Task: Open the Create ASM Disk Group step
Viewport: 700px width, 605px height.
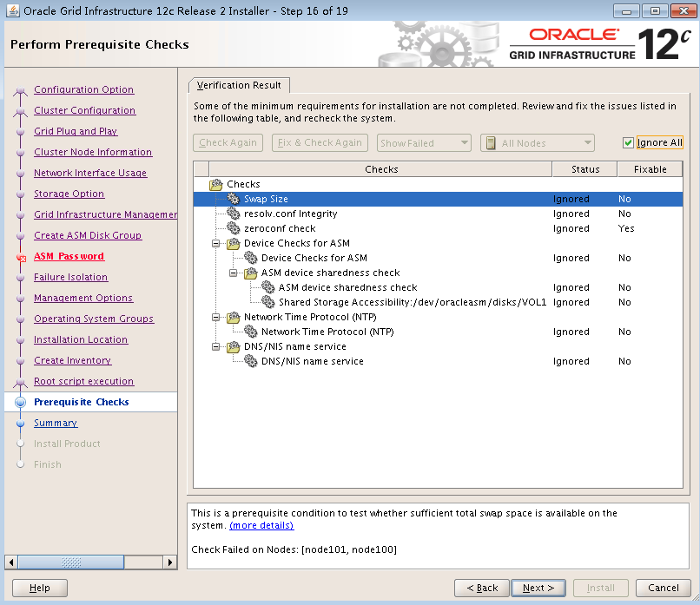Action: click(x=88, y=235)
